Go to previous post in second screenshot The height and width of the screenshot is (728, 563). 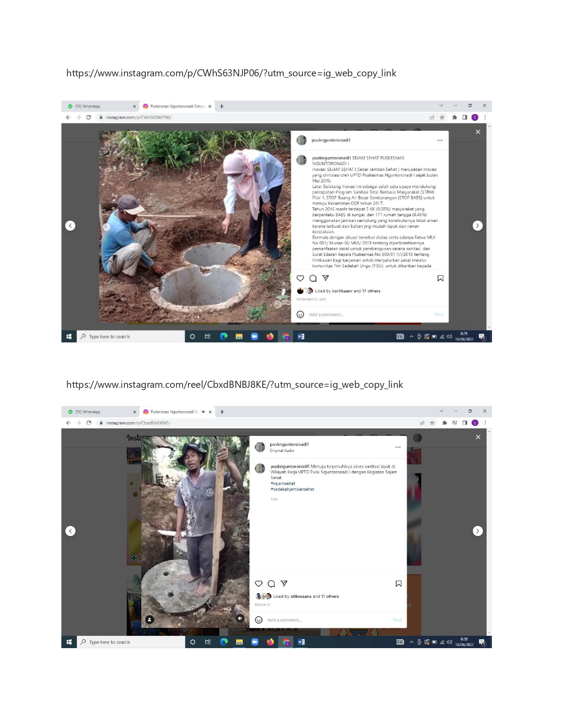(70, 531)
